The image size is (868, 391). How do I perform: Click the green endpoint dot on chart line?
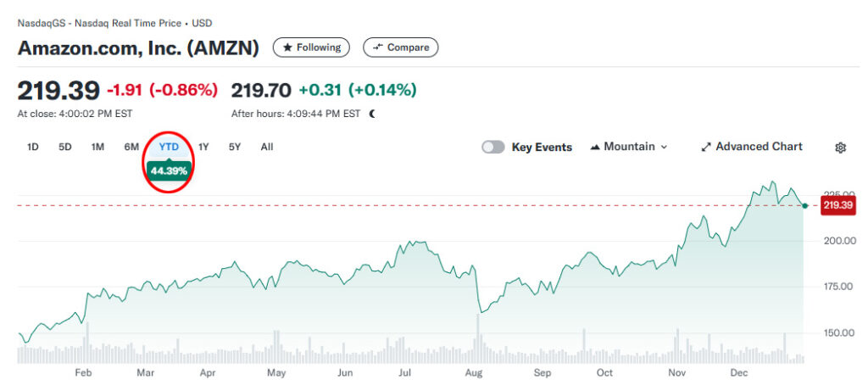click(x=805, y=205)
